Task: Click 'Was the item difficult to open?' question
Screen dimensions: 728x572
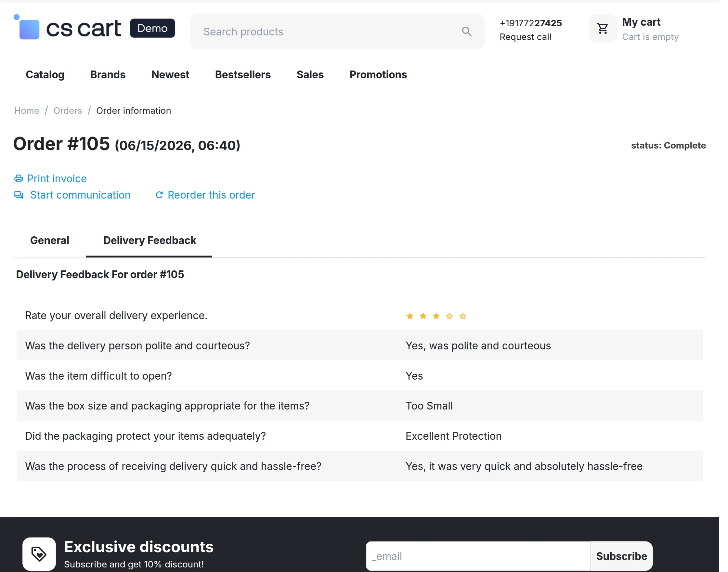Action: (x=98, y=376)
